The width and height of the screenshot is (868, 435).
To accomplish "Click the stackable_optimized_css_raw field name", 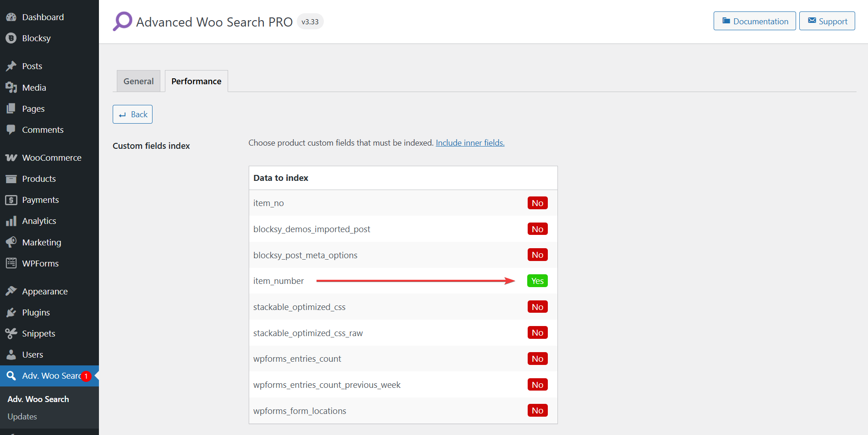I will (x=308, y=333).
